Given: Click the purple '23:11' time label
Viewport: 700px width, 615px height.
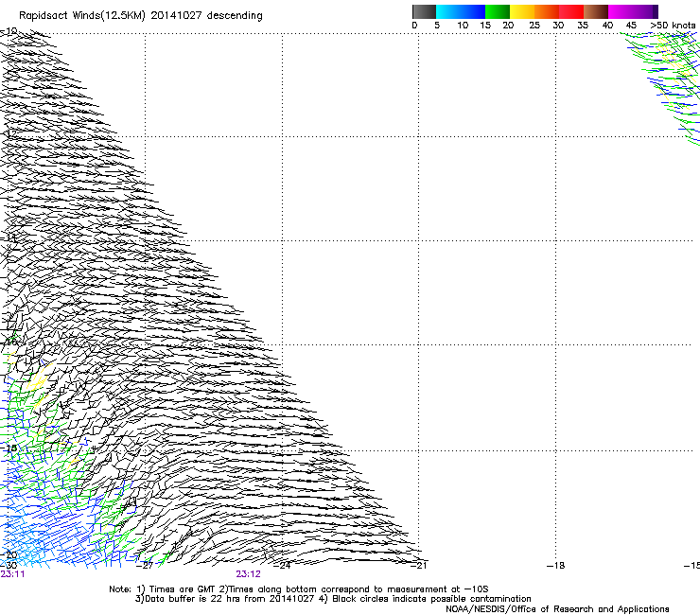Looking at the screenshot, I should point(12,574).
